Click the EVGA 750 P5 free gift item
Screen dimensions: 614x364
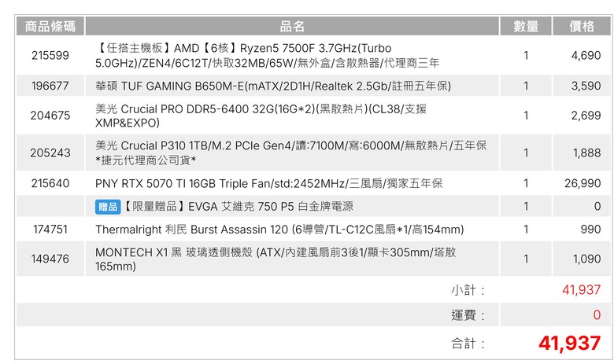(x=239, y=207)
